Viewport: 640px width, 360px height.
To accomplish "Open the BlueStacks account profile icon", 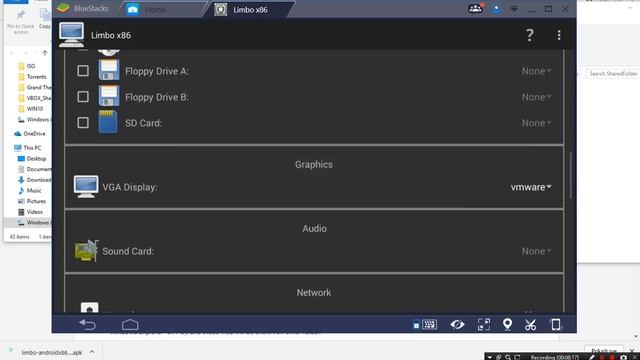I will (496, 9).
